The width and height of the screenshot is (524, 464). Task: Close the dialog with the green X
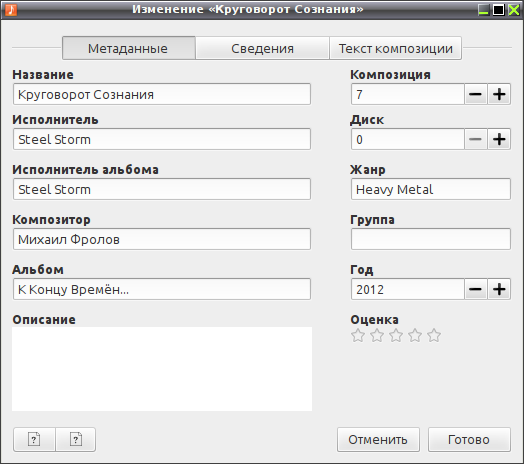[x=514, y=10]
